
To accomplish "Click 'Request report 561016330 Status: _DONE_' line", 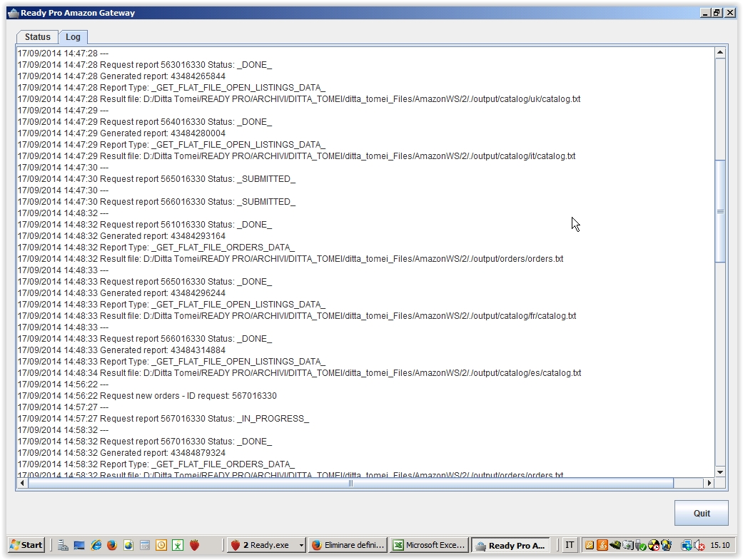I will coord(145,224).
